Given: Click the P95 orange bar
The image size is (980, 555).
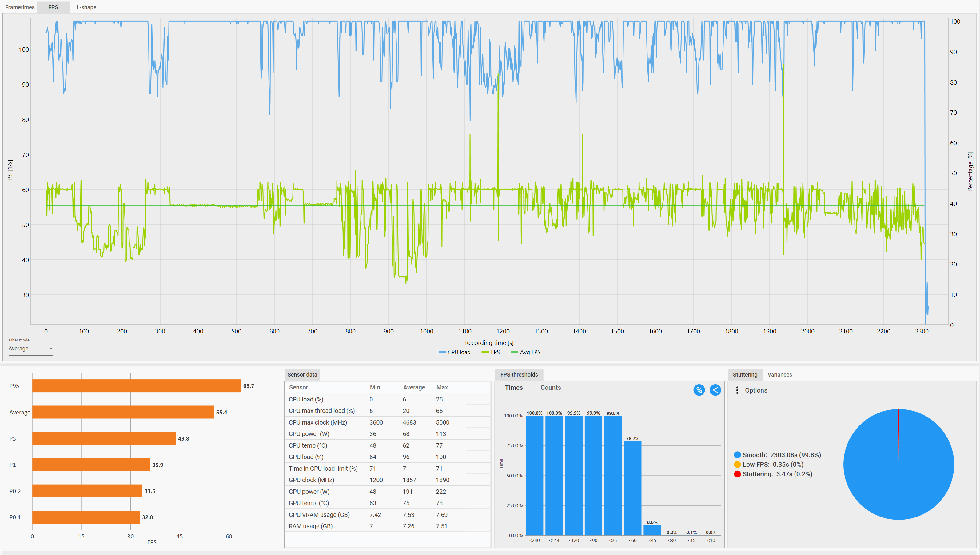Looking at the screenshot, I should (136, 386).
